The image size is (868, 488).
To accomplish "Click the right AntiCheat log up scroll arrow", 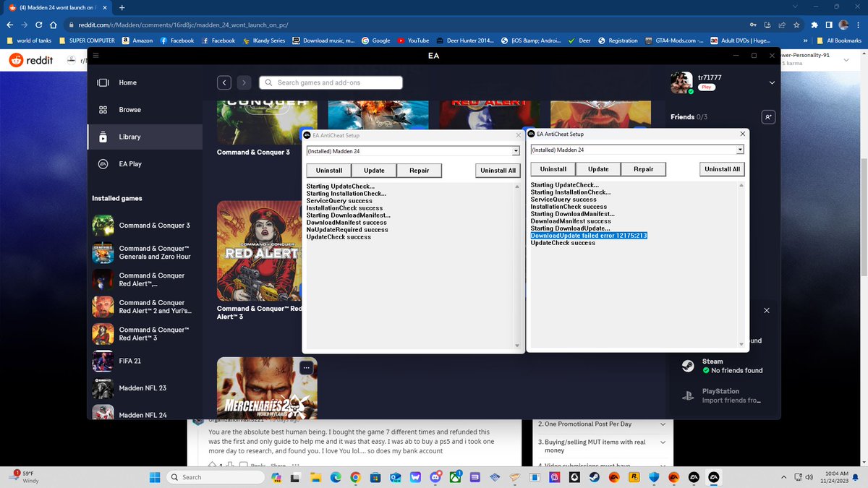I will pos(741,185).
